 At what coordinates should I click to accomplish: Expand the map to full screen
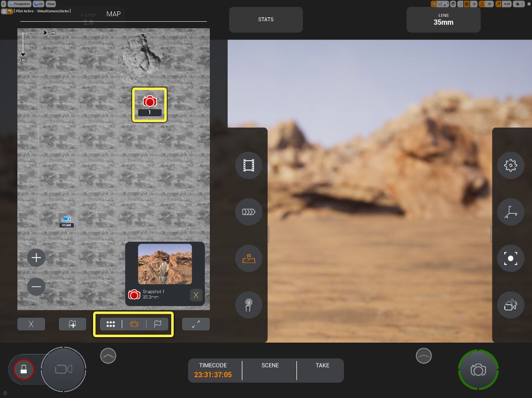tap(196, 324)
